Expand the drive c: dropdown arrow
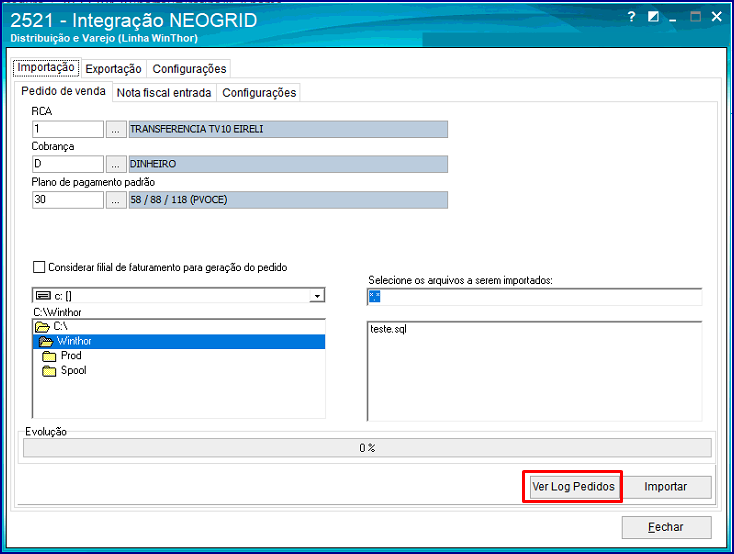The image size is (734, 554). (317, 295)
